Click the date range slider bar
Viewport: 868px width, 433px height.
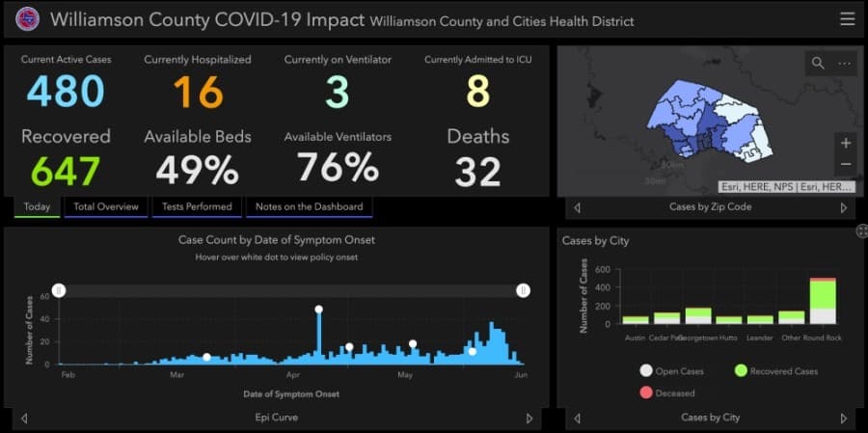tap(291, 290)
